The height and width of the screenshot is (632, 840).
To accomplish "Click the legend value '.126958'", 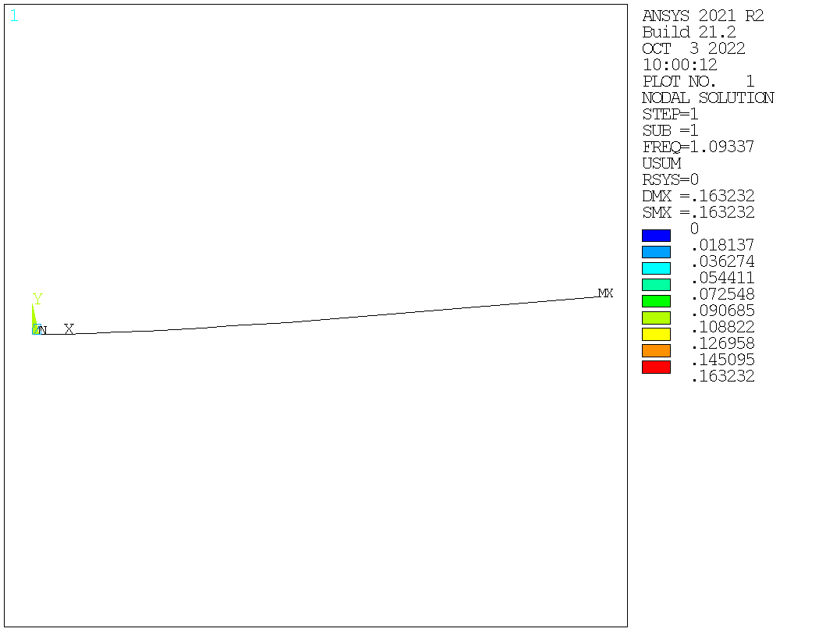I will [x=723, y=343].
